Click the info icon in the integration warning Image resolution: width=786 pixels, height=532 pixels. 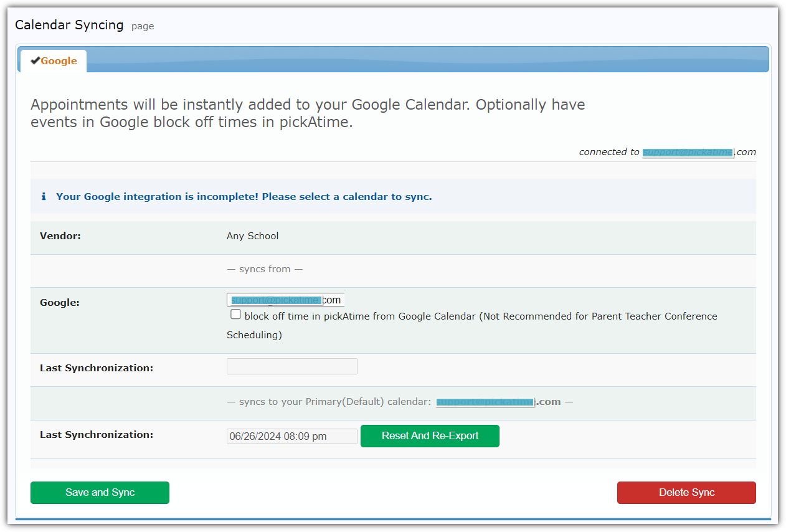point(44,197)
